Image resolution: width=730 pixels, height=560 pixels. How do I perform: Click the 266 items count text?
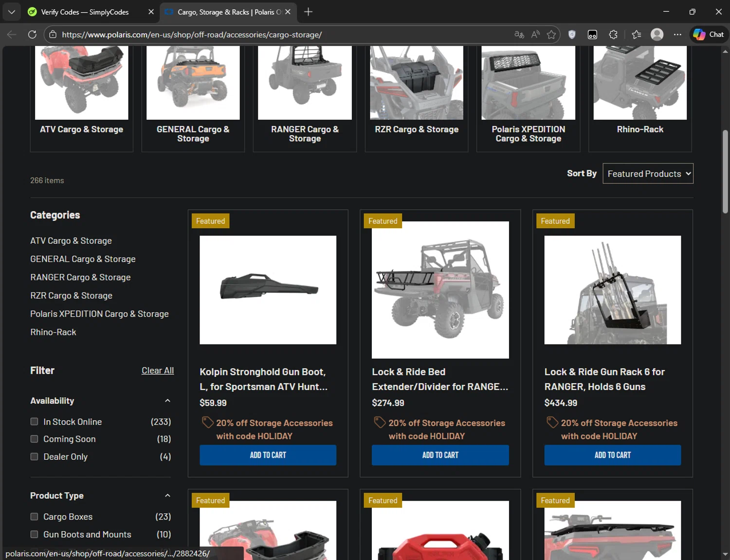tap(47, 181)
